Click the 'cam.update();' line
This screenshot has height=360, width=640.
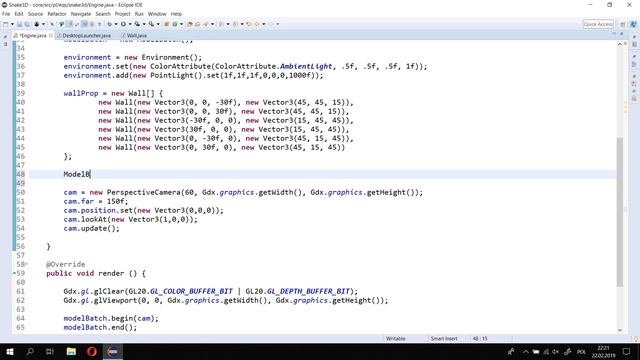click(91, 228)
